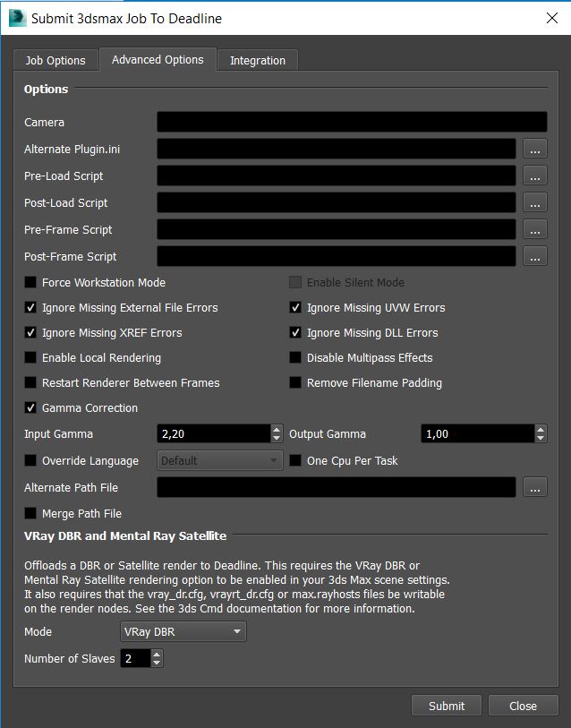Open the Mode dropdown showing VRay DBR
Image resolution: width=571 pixels, height=728 pixels.
pyautogui.click(x=183, y=632)
